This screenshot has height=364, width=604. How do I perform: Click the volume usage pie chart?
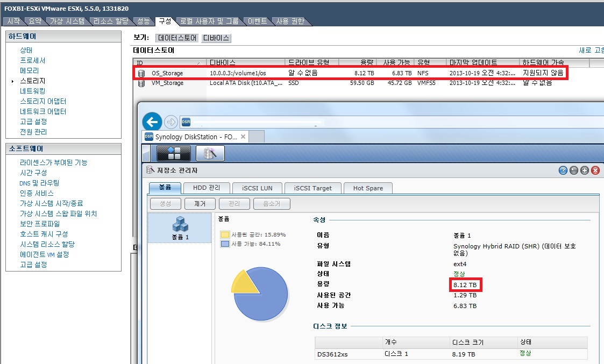pyautogui.click(x=260, y=294)
